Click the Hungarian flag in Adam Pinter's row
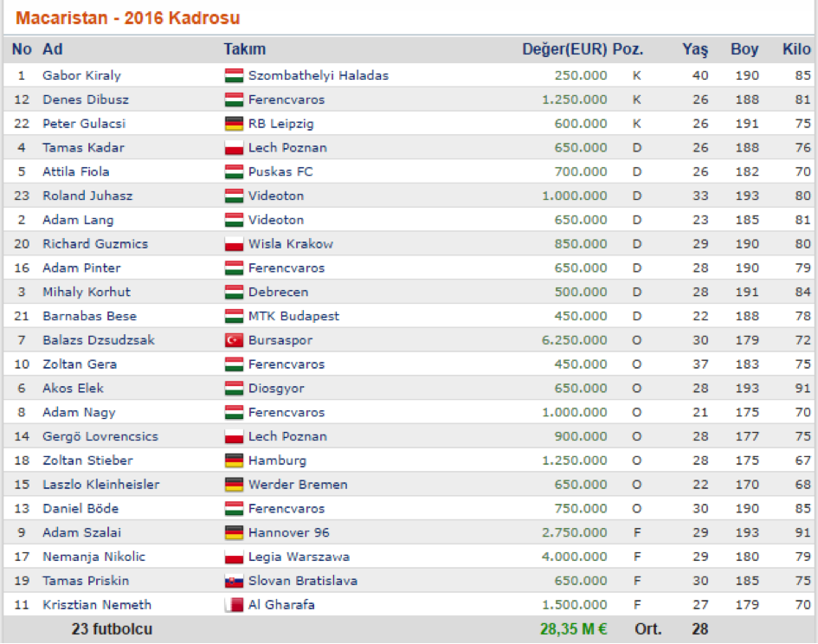The width and height of the screenshot is (818, 644). tap(234, 267)
